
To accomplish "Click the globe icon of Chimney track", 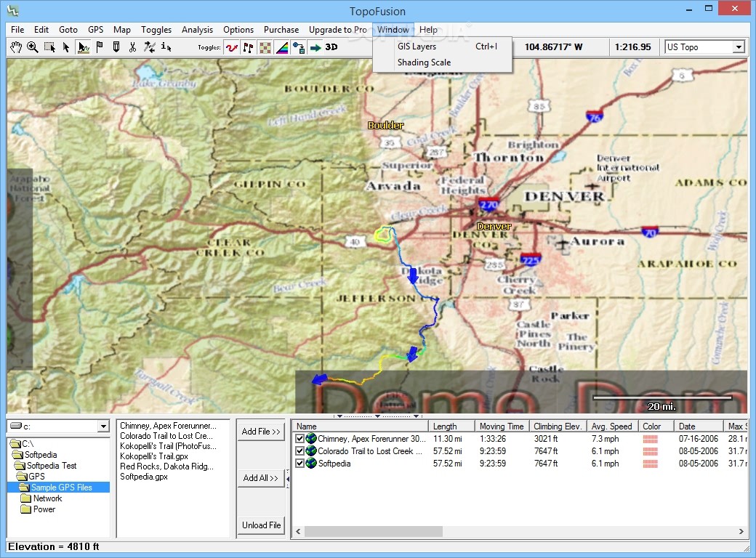I will click(x=311, y=439).
